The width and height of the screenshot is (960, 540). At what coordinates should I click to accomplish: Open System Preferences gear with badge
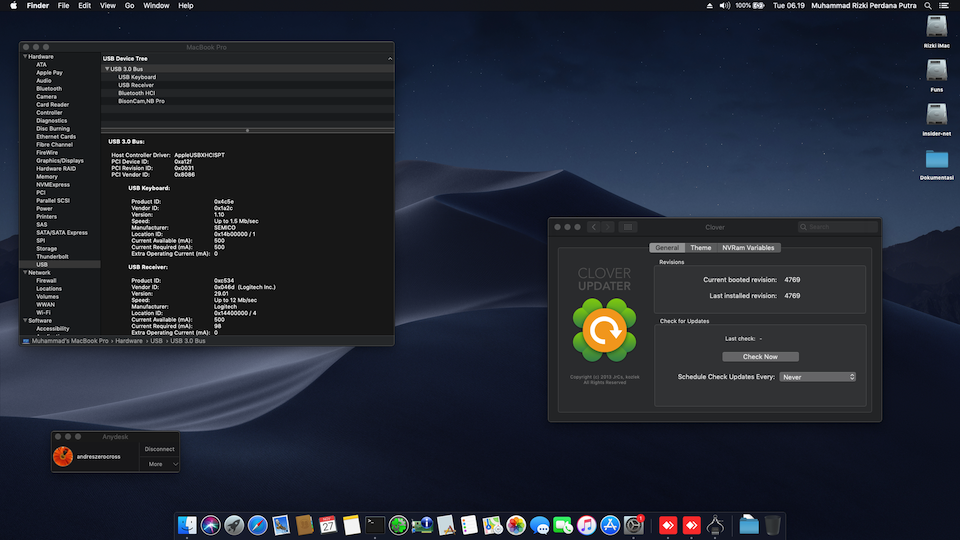tap(634, 525)
